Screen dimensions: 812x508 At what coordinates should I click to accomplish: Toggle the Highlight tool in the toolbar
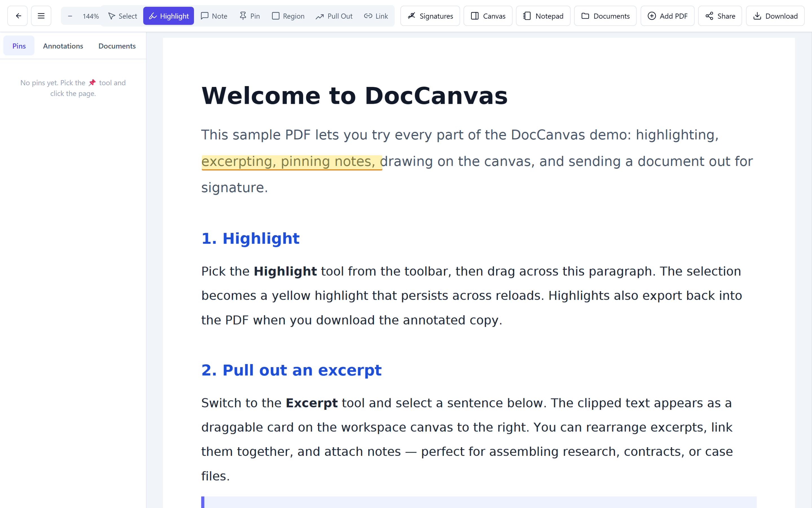point(168,16)
